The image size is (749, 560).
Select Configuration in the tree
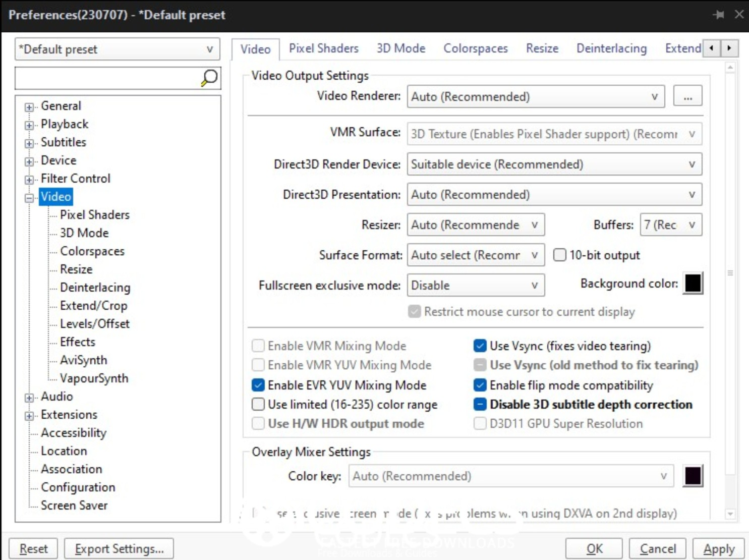tap(78, 487)
